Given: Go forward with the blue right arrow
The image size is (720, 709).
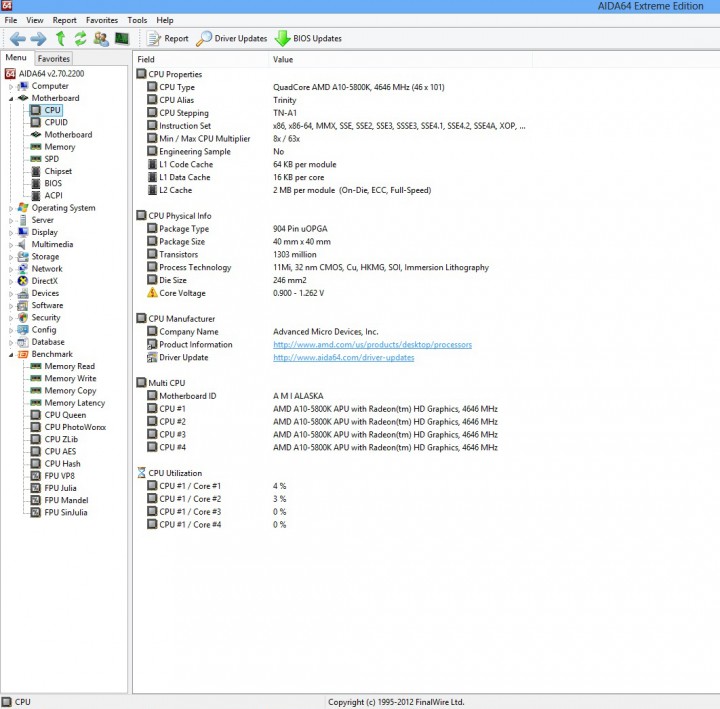Looking at the screenshot, I should pyautogui.click(x=39, y=39).
